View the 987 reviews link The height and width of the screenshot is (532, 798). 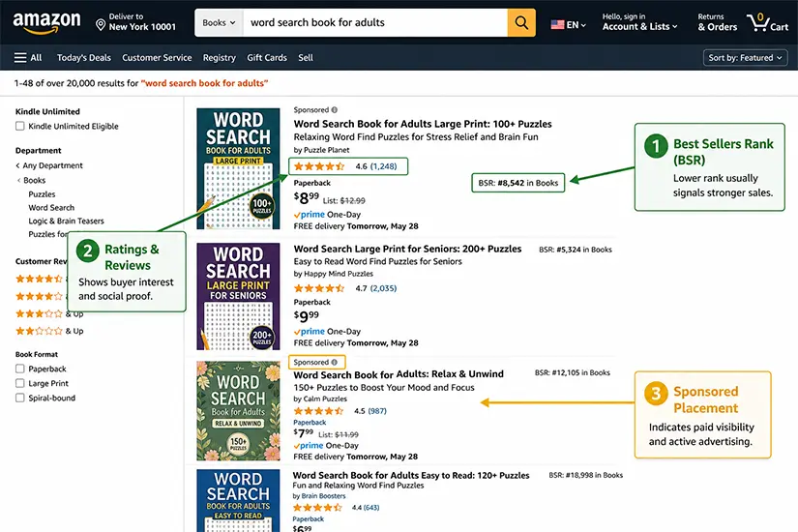377,411
